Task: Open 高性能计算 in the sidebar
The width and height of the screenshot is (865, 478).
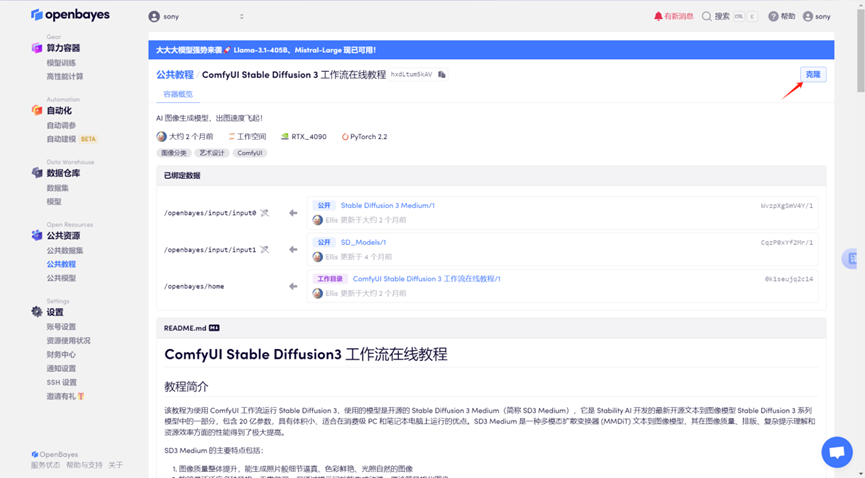Action: [x=65, y=77]
